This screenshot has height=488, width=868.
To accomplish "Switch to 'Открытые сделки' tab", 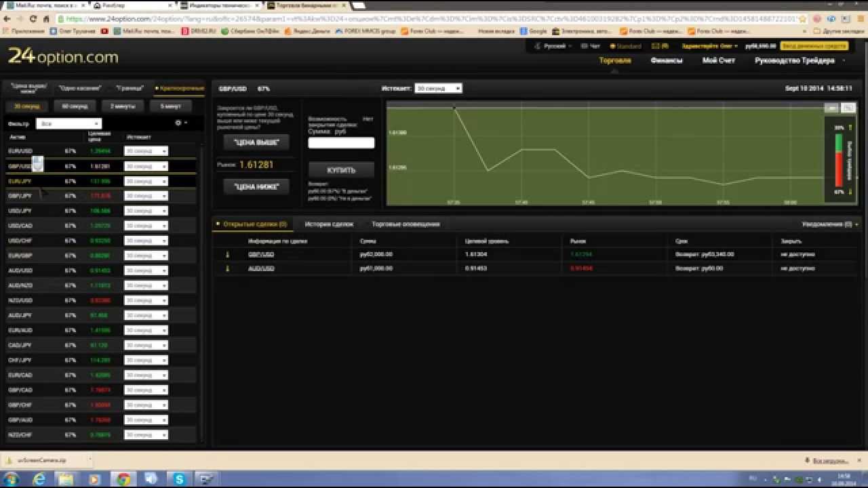I will 252,224.
